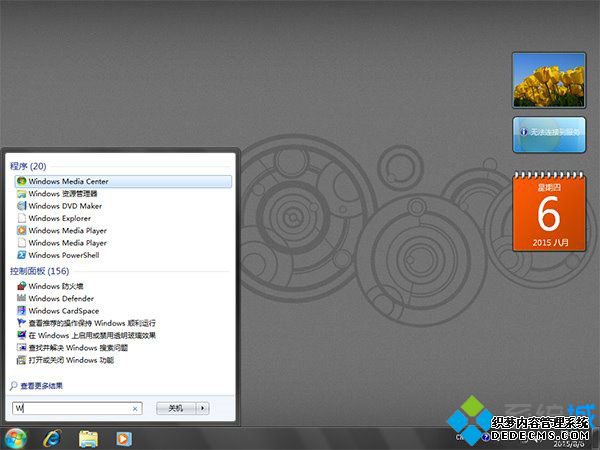The width and height of the screenshot is (600, 450).
Task: Open Internet Explorer from the taskbar
Action: tap(52, 439)
